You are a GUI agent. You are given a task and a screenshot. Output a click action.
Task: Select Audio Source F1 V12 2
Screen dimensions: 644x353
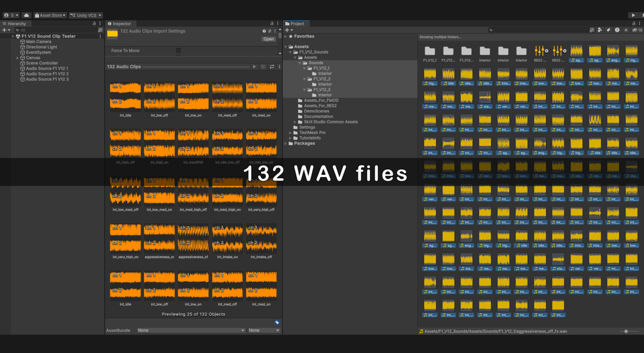point(47,74)
